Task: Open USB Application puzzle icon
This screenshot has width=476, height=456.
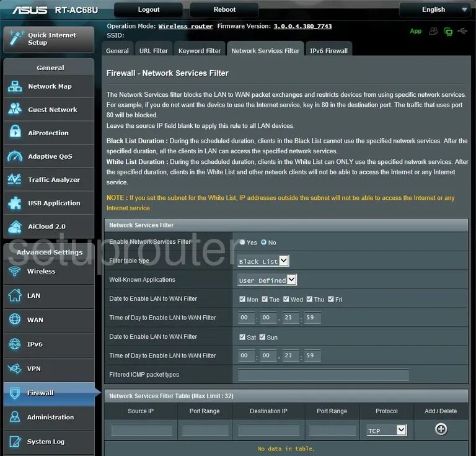Action: 15,203
